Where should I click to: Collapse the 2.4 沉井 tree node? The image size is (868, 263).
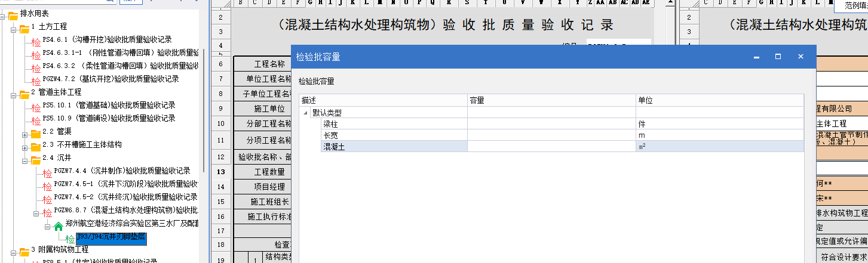pyautogui.click(x=25, y=159)
